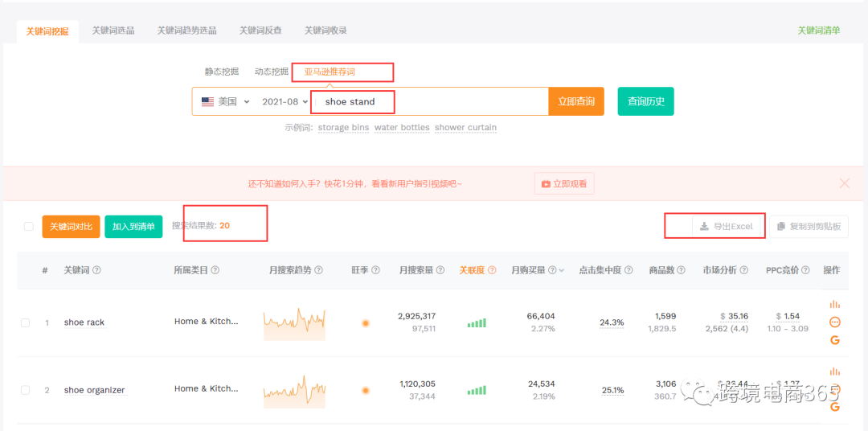
Task: Click 24.3% click concentration value
Action: (x=612, y=322)
